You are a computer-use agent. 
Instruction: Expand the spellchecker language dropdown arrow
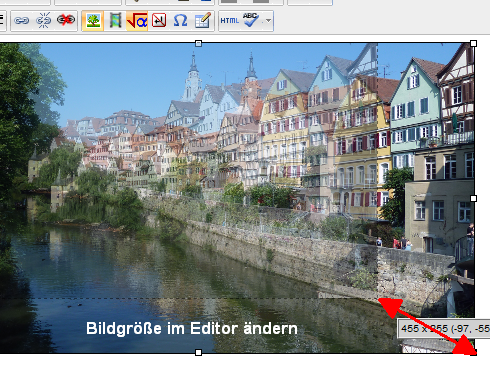(268, 21)
